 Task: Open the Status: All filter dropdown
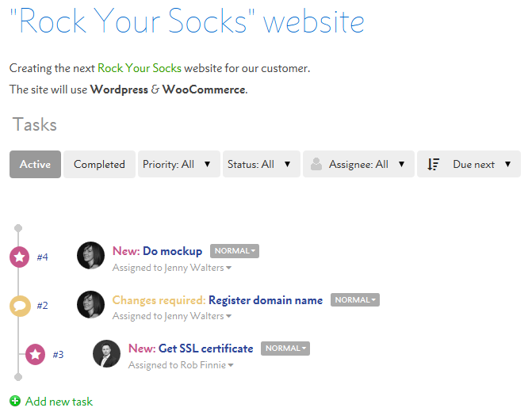point(262,165)
